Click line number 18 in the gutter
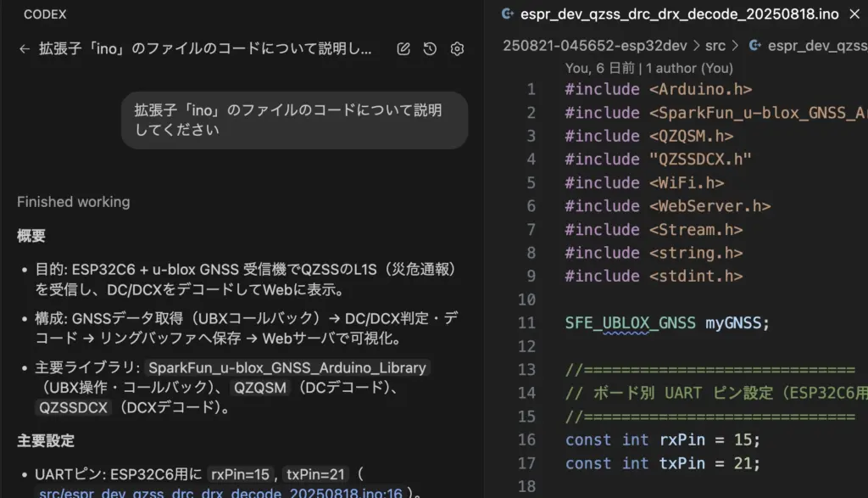 [x=526, y=486]
